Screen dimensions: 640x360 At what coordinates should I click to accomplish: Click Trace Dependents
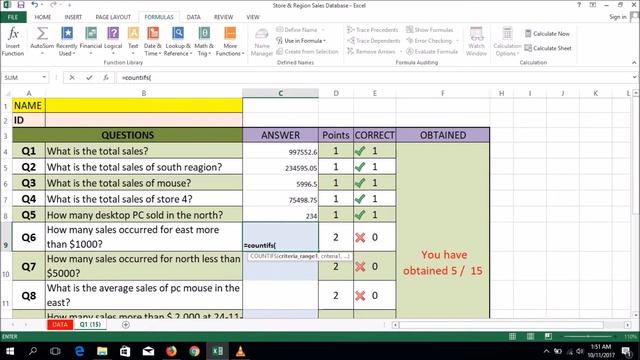coord(373,41)
